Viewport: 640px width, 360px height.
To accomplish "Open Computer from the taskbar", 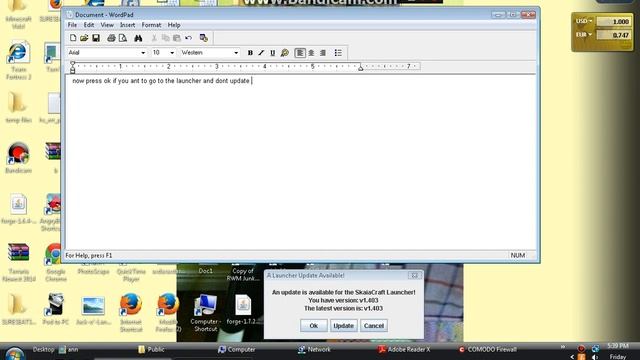I will pyautogui.click(x=237, y=349).
